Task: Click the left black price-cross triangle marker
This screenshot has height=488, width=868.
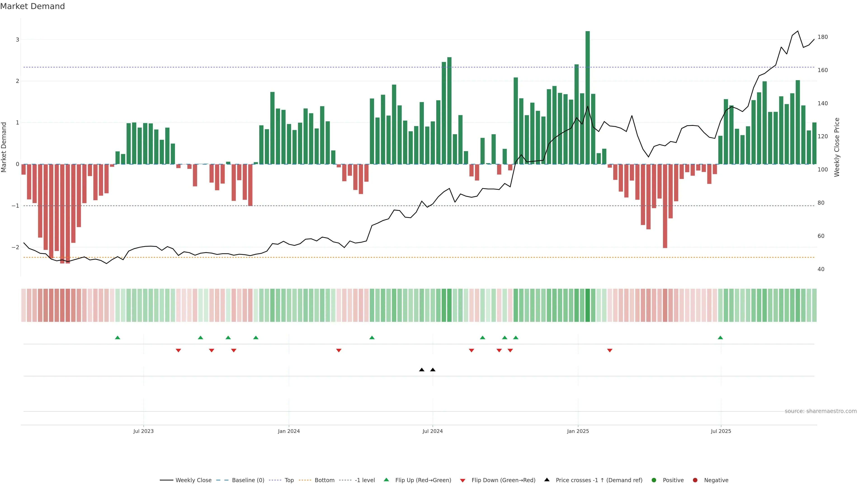Action: [422, 370]
